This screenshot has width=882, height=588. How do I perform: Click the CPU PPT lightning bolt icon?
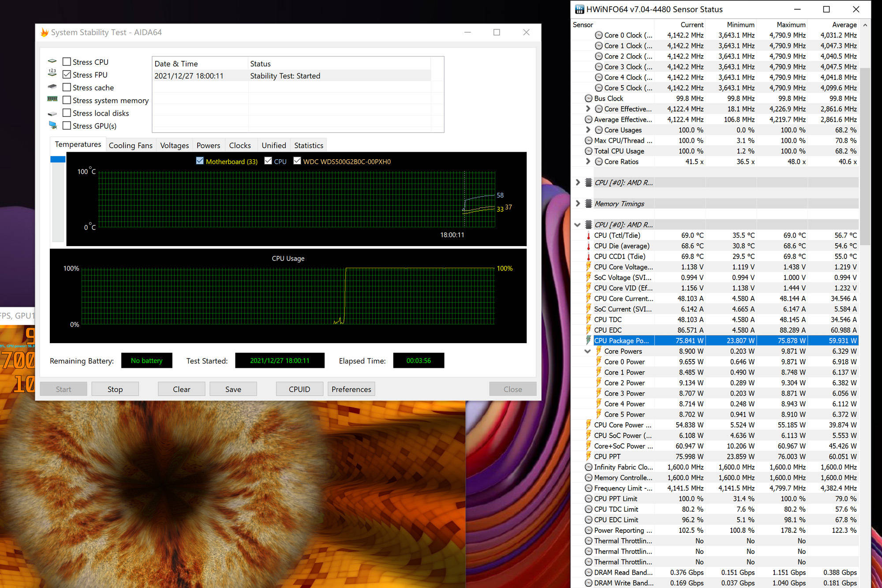tap(588, 457)
